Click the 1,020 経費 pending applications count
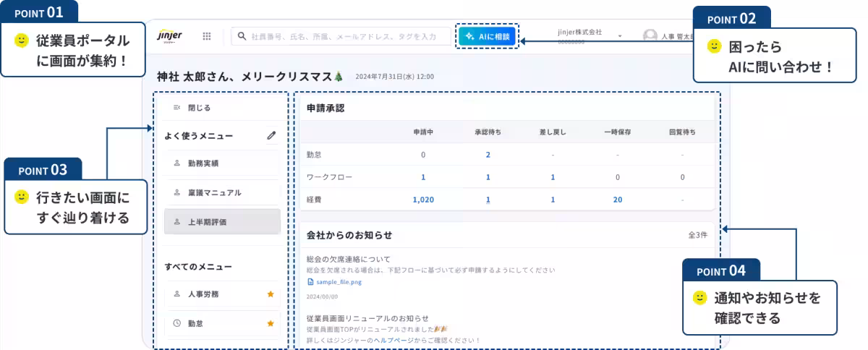Screen dimensions: 868x350 [423, 200]
